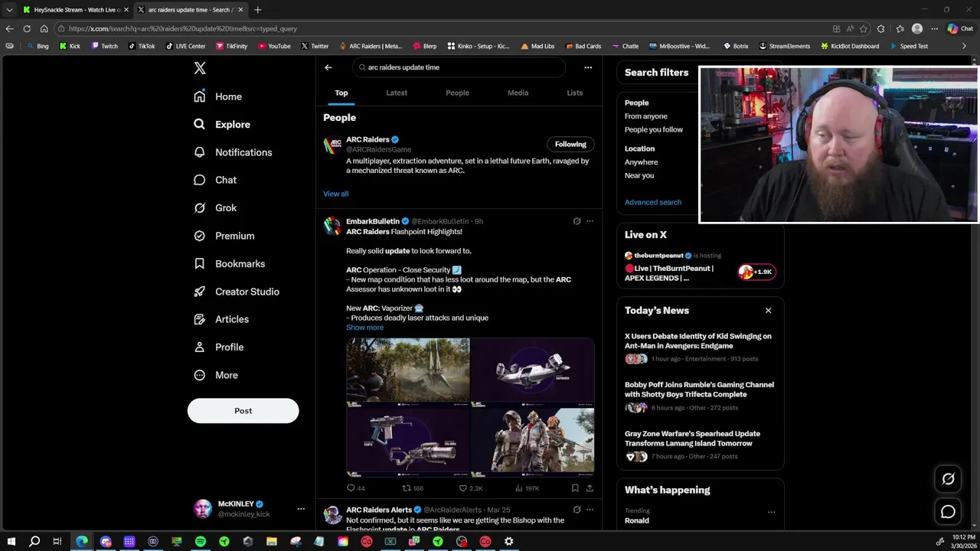Open options for Ronald trending item
The image size is (980, 551).
point(771,511)
